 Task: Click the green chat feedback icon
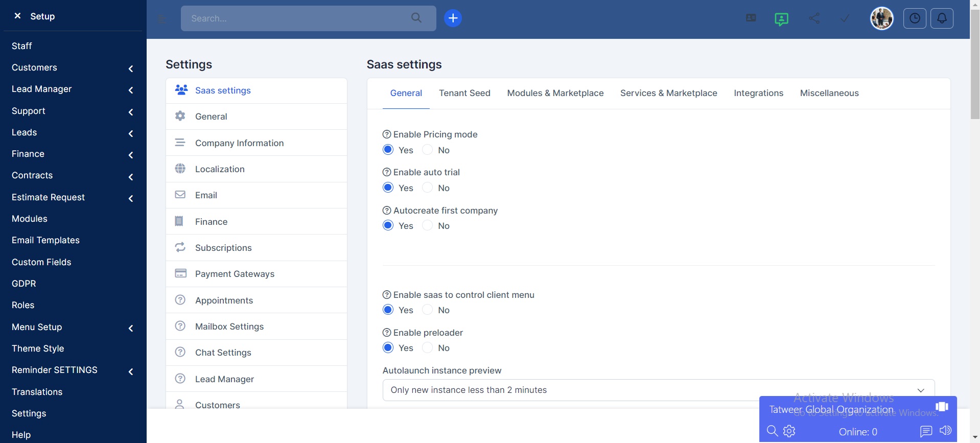(781, 19)
